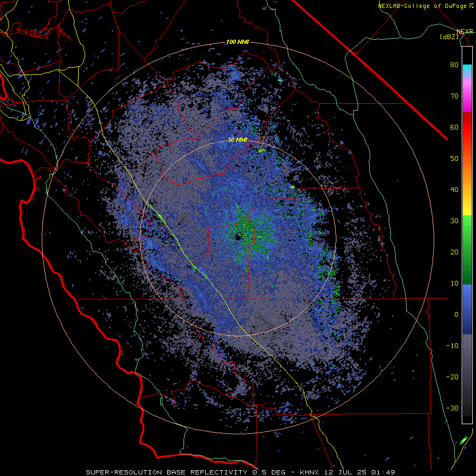Click the -20 dBZ value on the scale
The image size is (476, 476).
click(452, 377)
